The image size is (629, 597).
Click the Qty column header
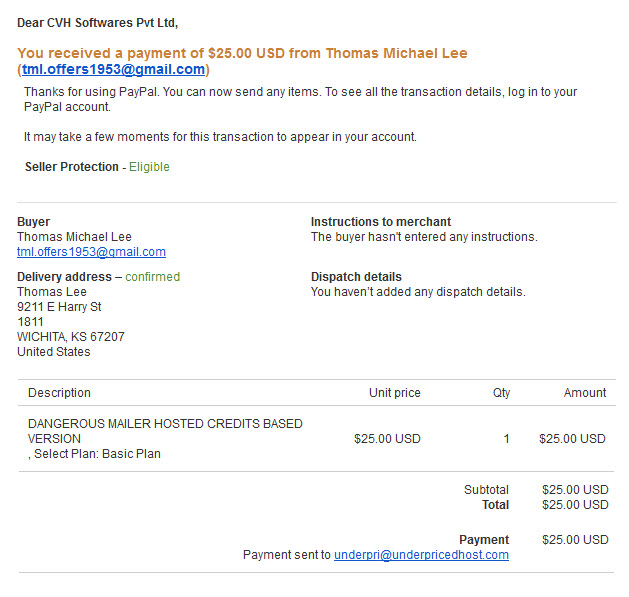pyautogui.click(x=501, y=393)
